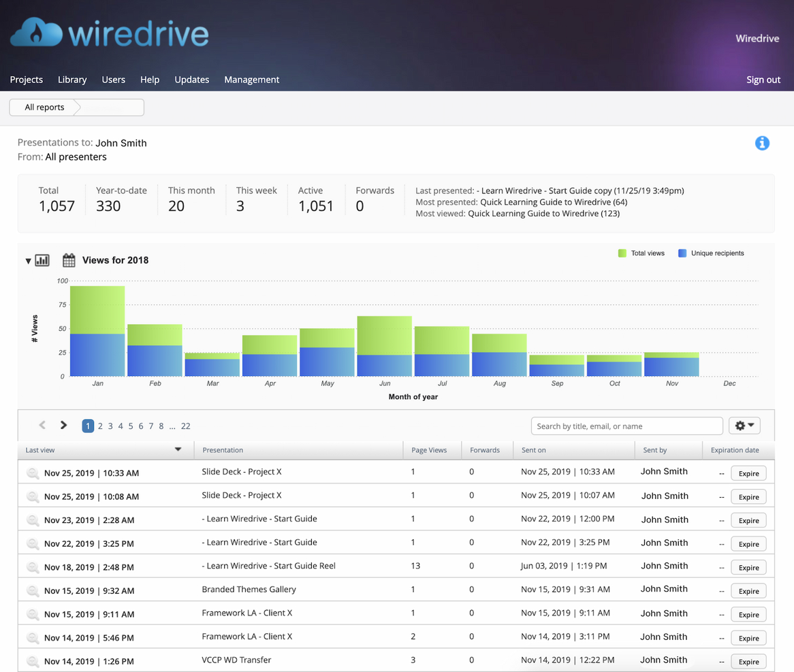
Task: Click the Year-to-date count 330
Action: (x=108, y=206)
